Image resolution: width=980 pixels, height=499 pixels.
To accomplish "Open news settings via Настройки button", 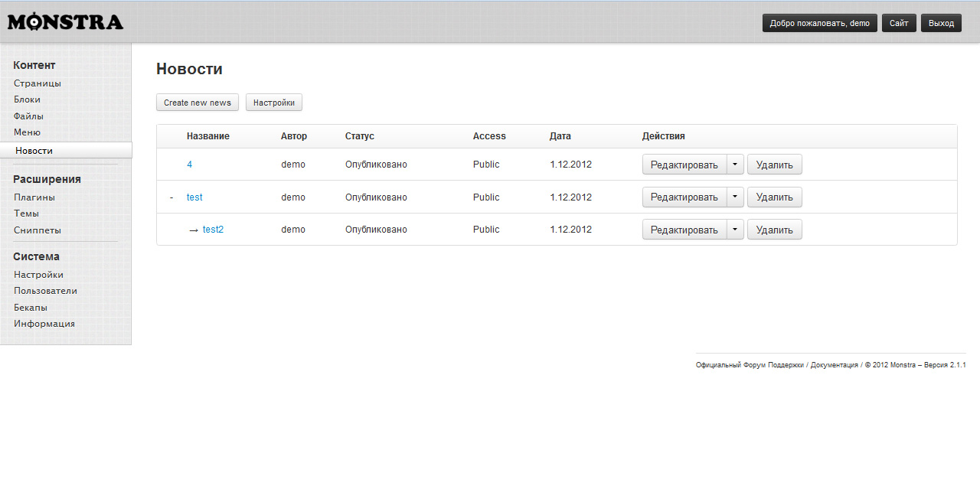I will [273, 102].
